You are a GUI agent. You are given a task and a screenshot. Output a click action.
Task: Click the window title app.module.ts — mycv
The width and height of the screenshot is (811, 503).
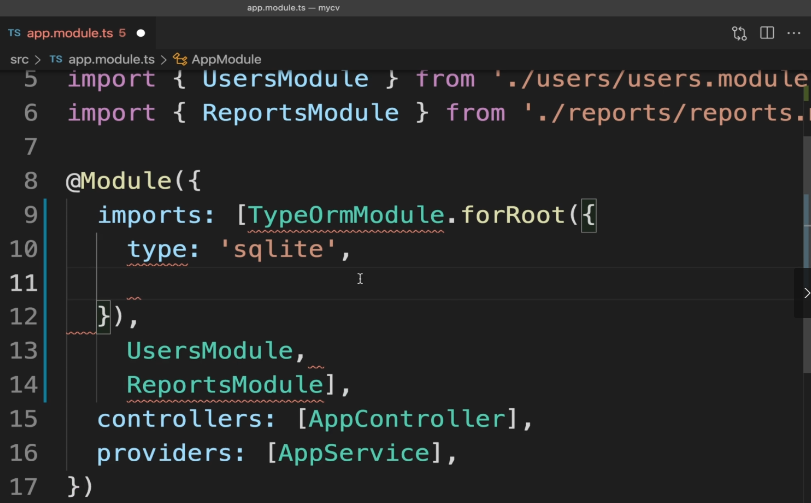pos(293,8)
